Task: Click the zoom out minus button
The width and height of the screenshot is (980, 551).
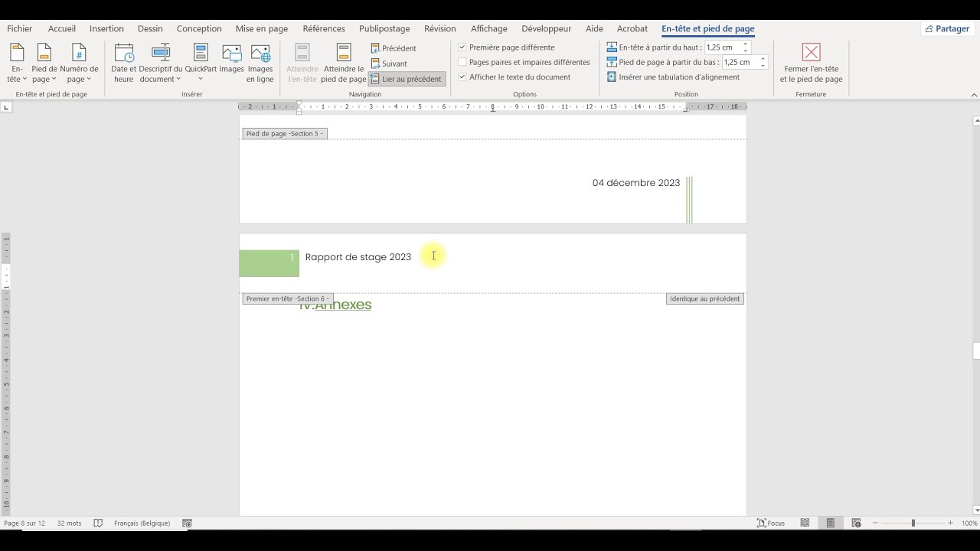Action: coord(875,523)
